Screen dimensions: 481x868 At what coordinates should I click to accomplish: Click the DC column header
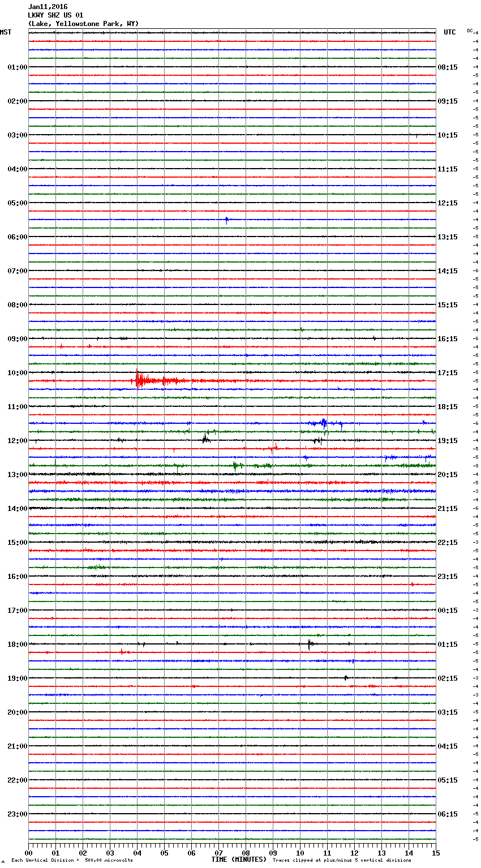(470, 31)
